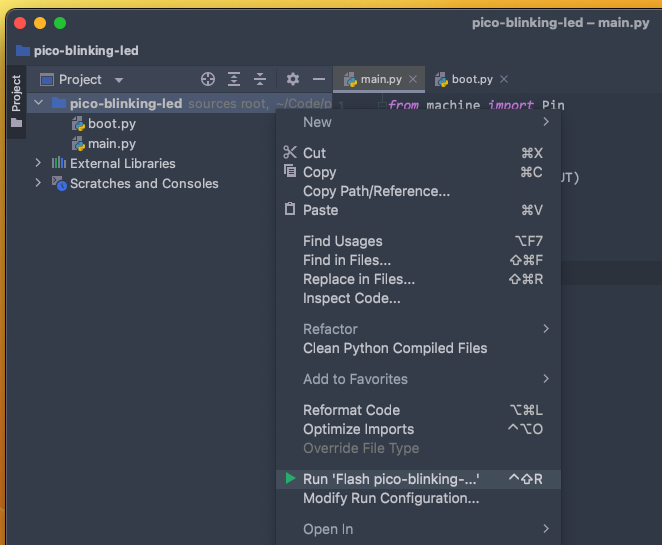Open the Open In submenu

point(418,529)
